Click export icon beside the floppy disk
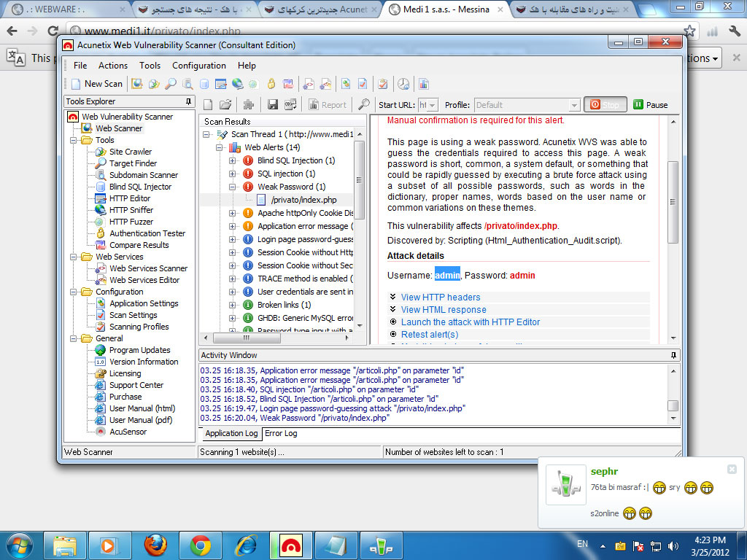 290,105
